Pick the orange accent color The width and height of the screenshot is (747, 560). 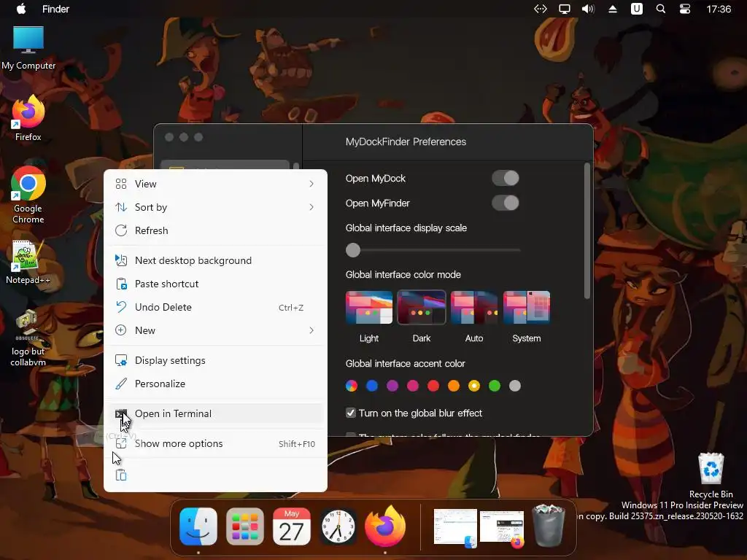click(x=454, y=386)
